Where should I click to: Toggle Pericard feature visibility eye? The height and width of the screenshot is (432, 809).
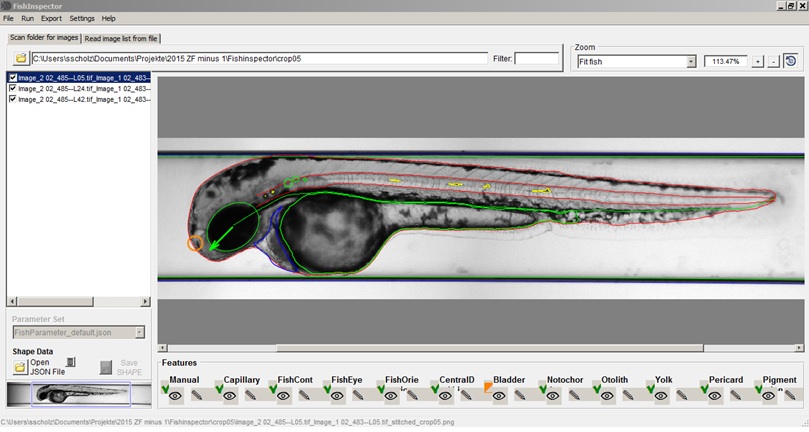coord(715,396)
